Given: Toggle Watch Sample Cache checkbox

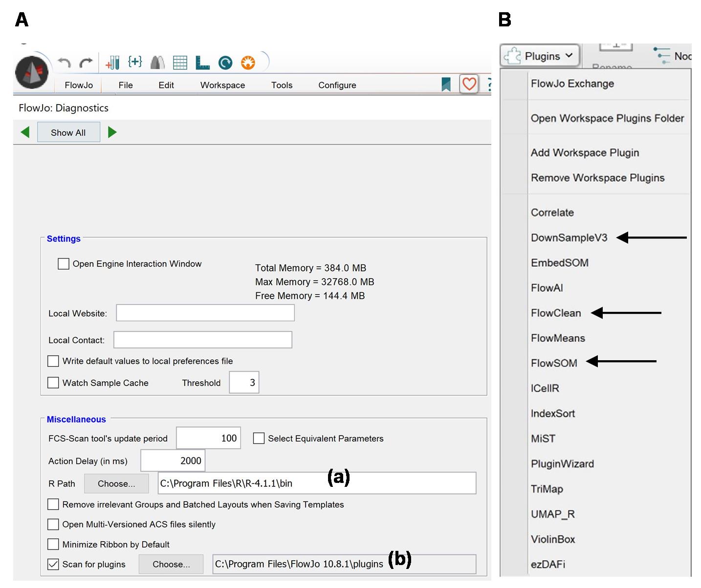Looking at the screenshot, I should coord(53,383).
